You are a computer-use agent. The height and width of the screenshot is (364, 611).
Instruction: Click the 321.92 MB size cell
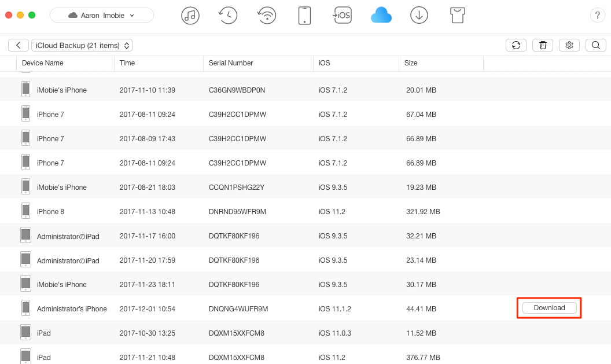[x=423, y=212]
